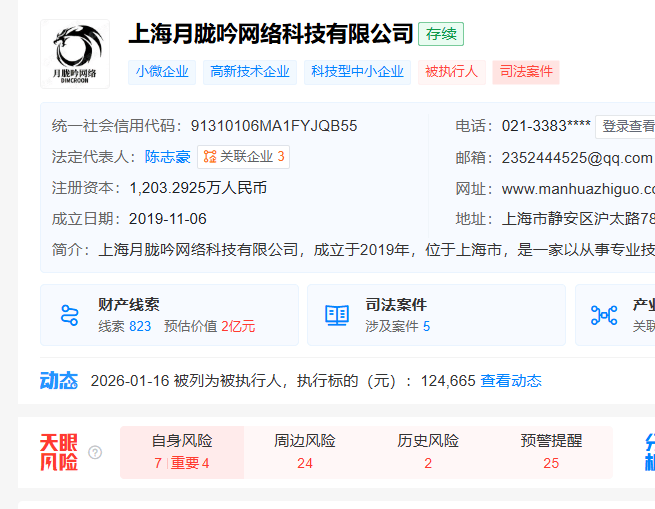The image size is (655, 509).
Task: Click the 司法案件 book icon
Action: pyautogui.click(x=337, y=315)
